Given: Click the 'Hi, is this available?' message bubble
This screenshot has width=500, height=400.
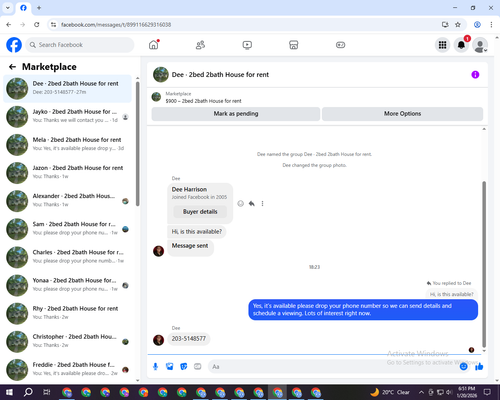Looking at the screenshot, I should click(x=197, y=231).
